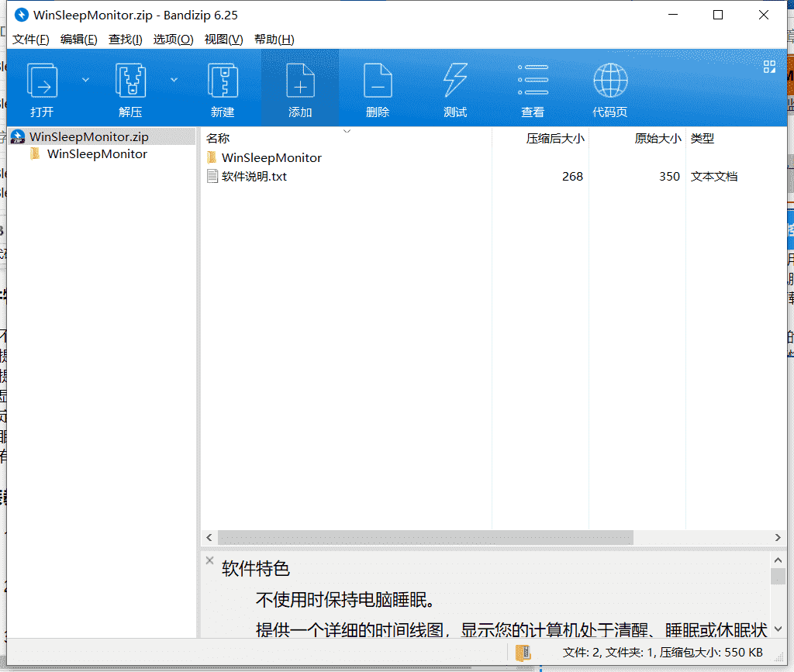Screen dimensions: 794x672
Task: Click the archive icon in status bar
Action: pos(523,653)
